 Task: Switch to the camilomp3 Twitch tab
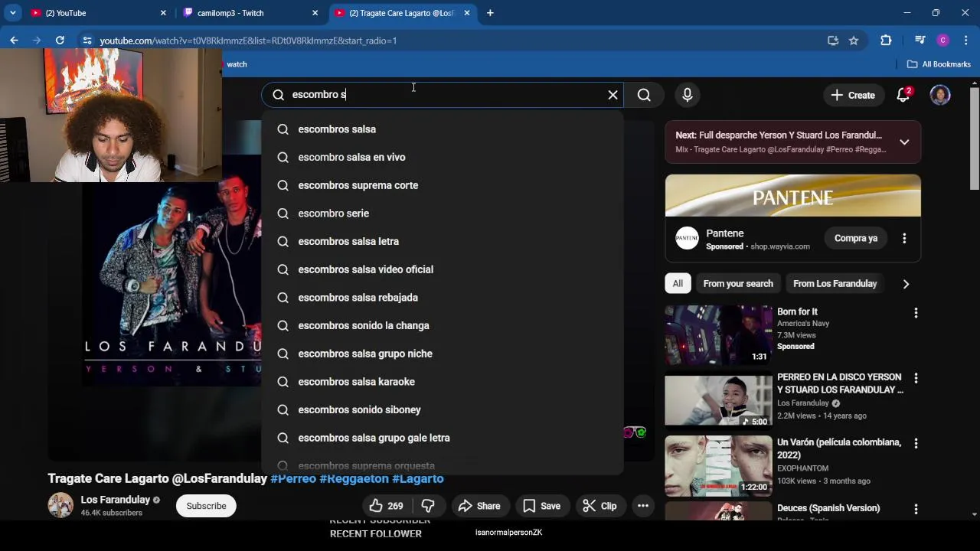[x=250, y=13]
